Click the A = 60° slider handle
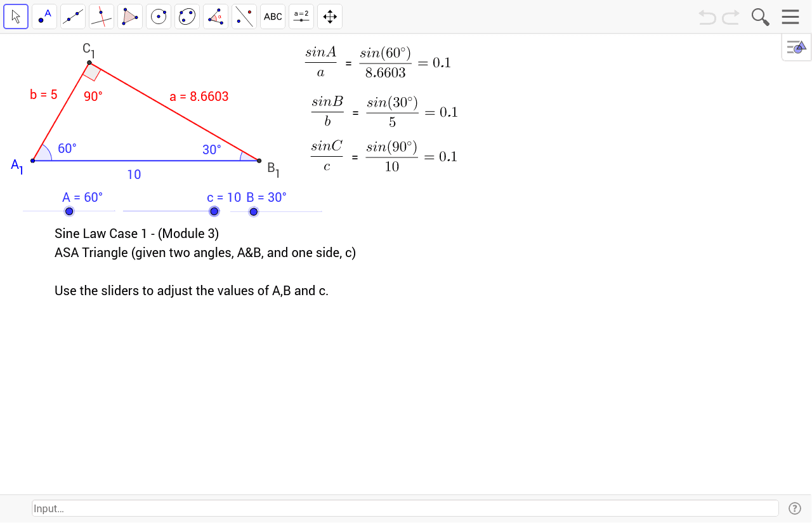 [69, 211]
